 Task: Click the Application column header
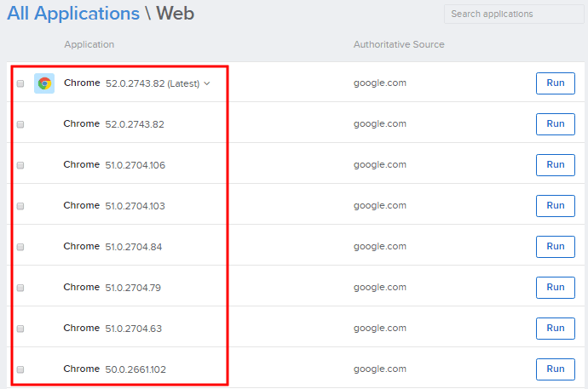click(89, 44)
